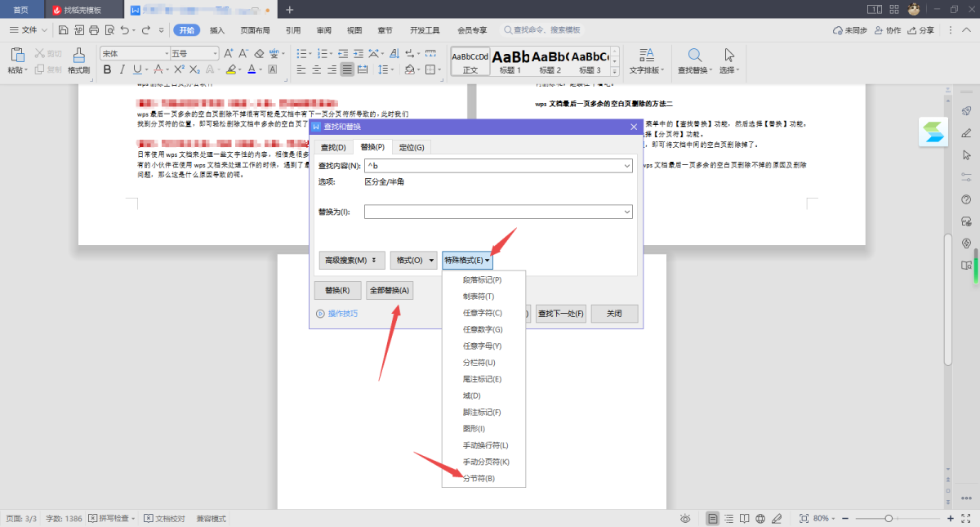Expand the Font name (宋体) dropdown
The width and height of the screenshot is (980, 527).
(166, 53)
